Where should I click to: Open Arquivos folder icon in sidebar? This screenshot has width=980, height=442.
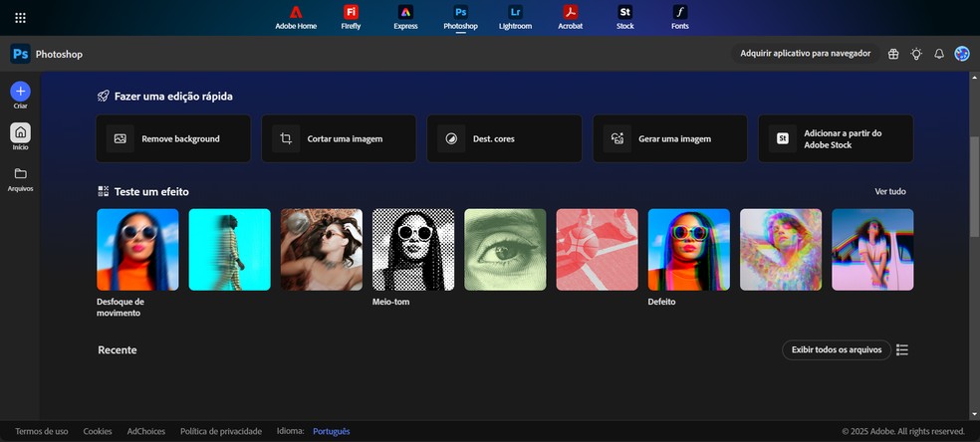(20, 173)
